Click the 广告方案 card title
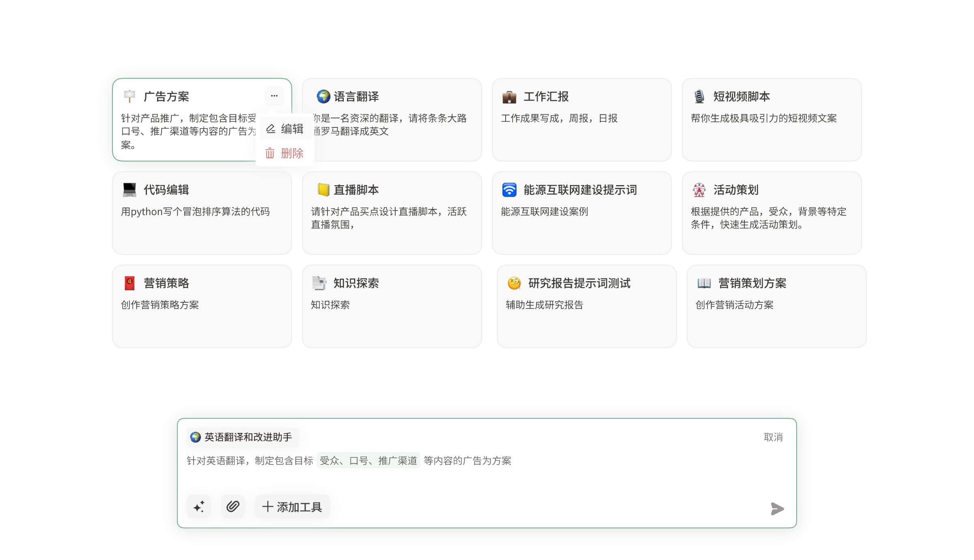This screenshot has height=560, width=974. click(x=166, y=96)
